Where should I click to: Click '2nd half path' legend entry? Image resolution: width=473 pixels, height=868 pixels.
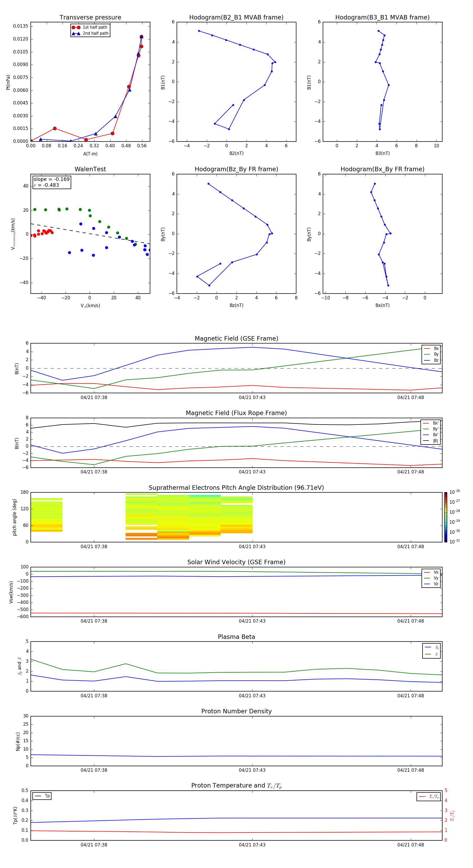pyautogui.click(x=90, y=33)
